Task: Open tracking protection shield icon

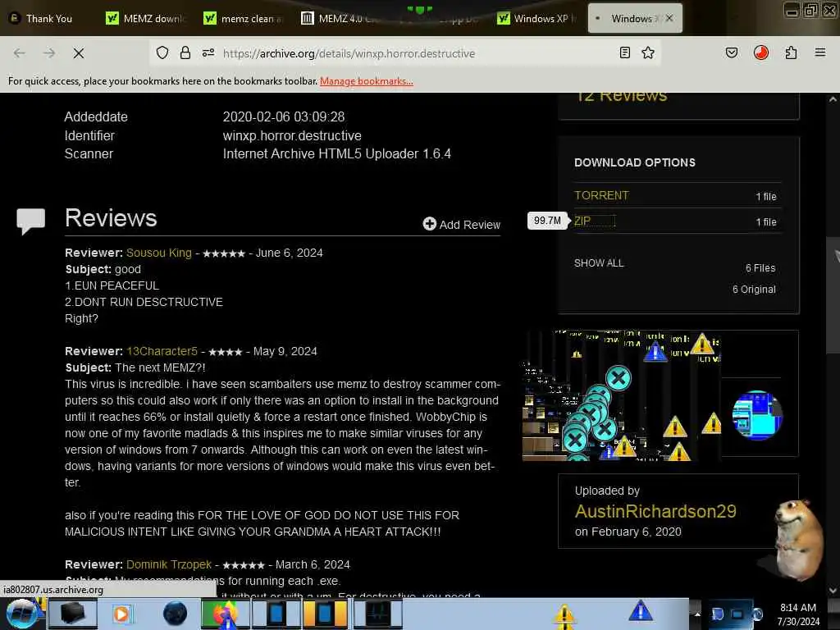Action: (x=162, y=52)
